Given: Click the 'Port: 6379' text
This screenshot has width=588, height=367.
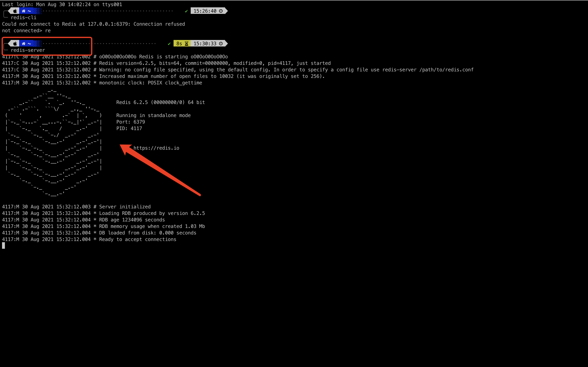Looking at the screenshot, I should [130, 122].
